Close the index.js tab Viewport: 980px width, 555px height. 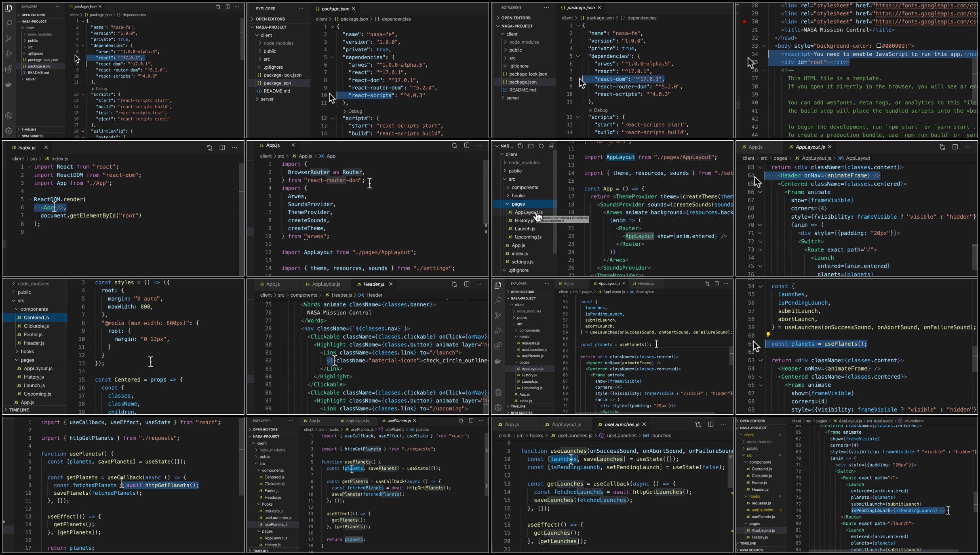[46, 148]
